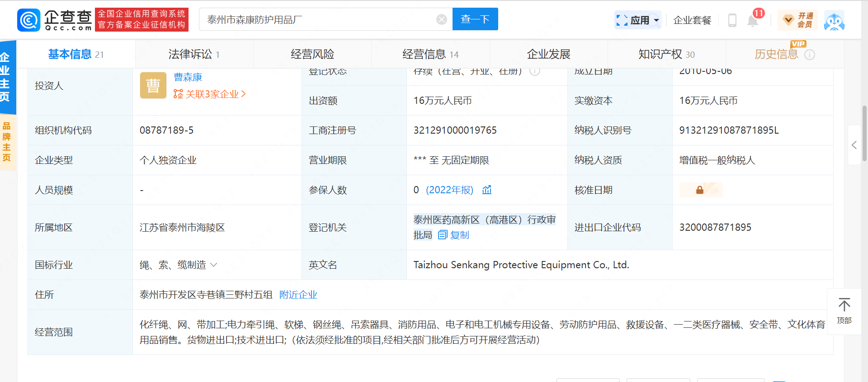Click 增值税一般纳税人 value
868x382 pixels.
[717, 160]
